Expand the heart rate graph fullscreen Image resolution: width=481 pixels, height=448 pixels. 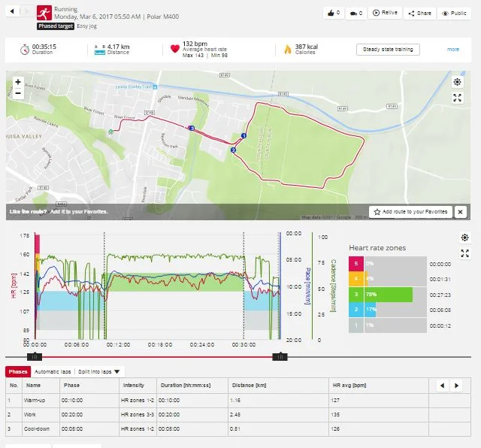tap(464, 253)
